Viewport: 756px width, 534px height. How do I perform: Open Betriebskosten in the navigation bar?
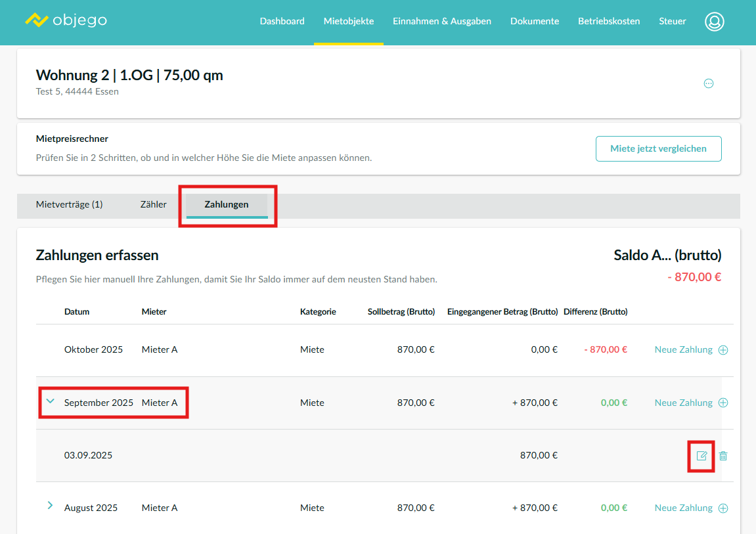tap(608, 21)
